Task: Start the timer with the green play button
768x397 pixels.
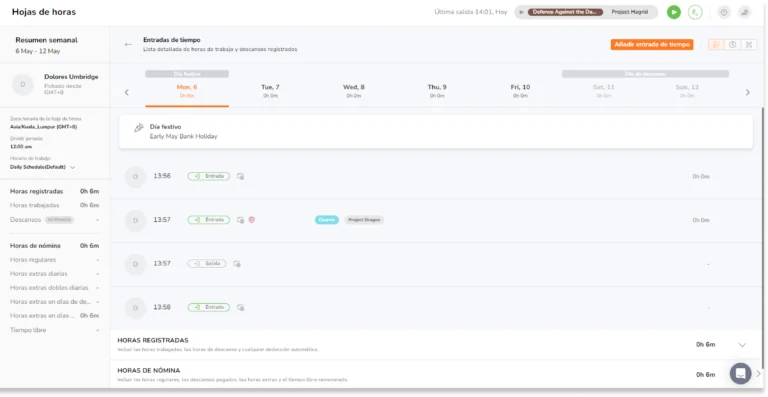Action: [673, 12]
